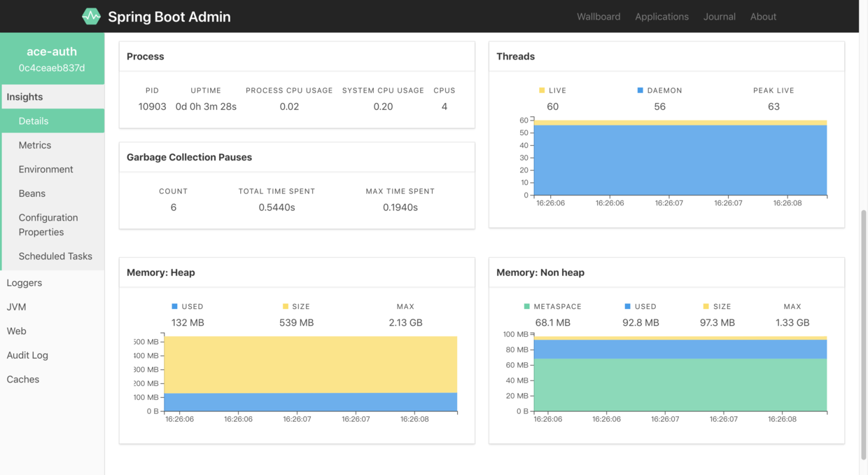
Task: Select Details in the sidebar
Action: 52,121
